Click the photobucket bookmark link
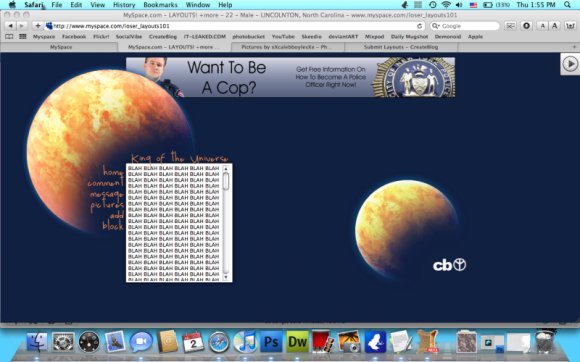The width and height of the screenshot is (580, 362). pyautogui.click(x=249, y=37)
